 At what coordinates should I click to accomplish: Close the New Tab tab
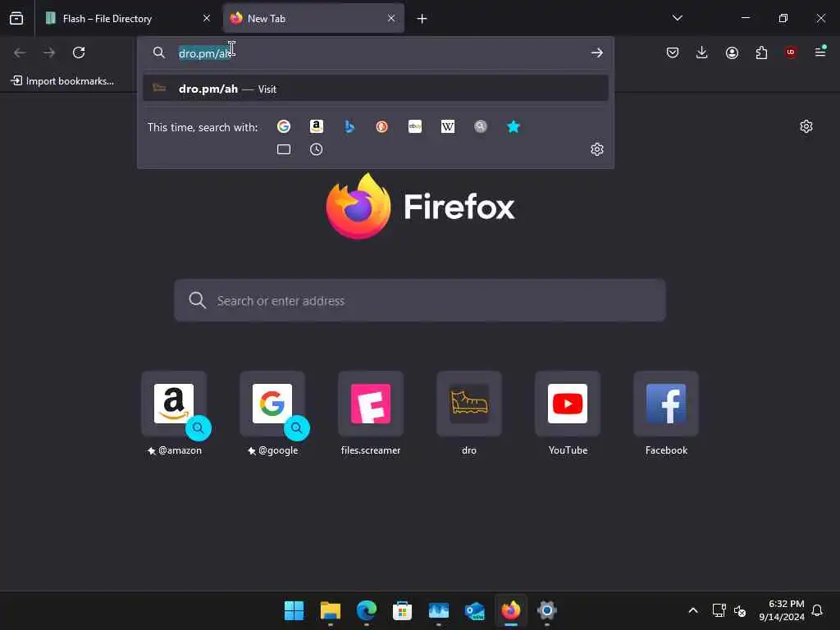point(391,18)
